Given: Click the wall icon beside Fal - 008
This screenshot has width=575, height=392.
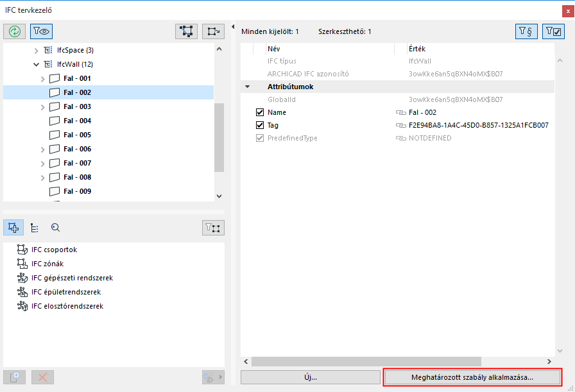Looking at the screenshot, I should 55,177.
